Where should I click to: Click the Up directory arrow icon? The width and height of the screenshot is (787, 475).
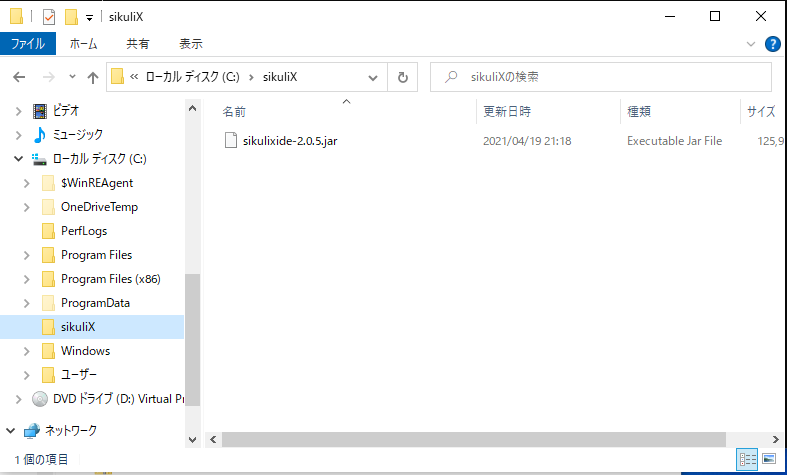93,77
